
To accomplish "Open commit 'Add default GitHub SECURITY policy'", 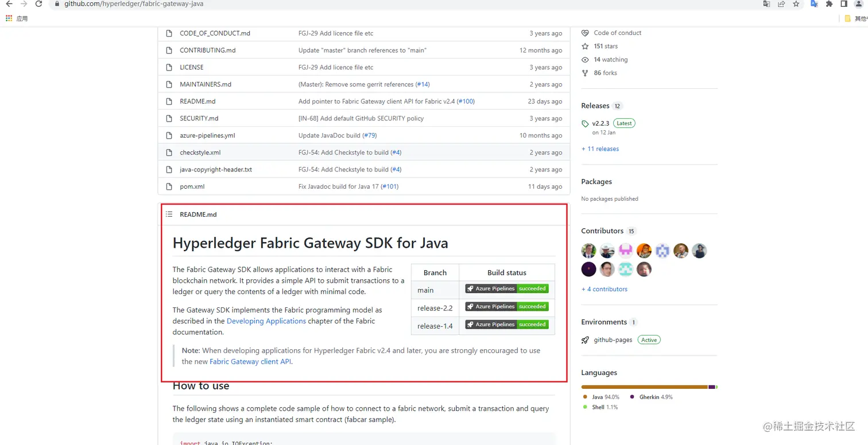I will click(x=361, y=118).
